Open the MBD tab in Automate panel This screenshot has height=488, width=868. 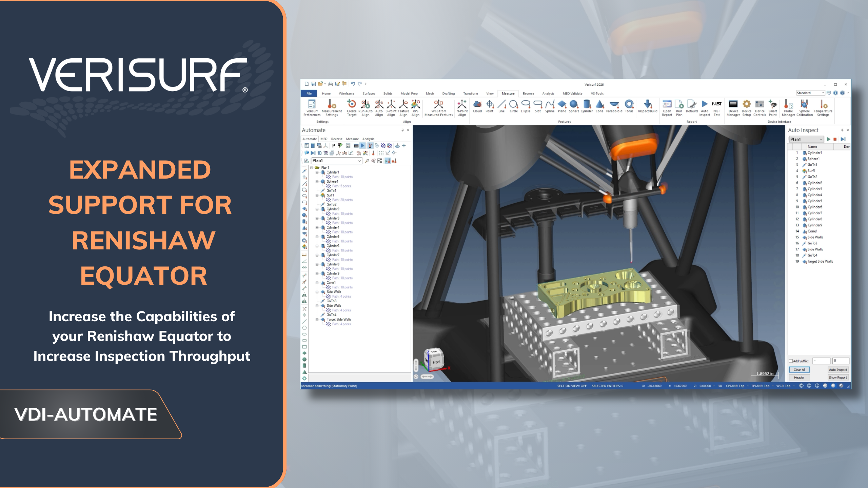[x=324, y=139]
